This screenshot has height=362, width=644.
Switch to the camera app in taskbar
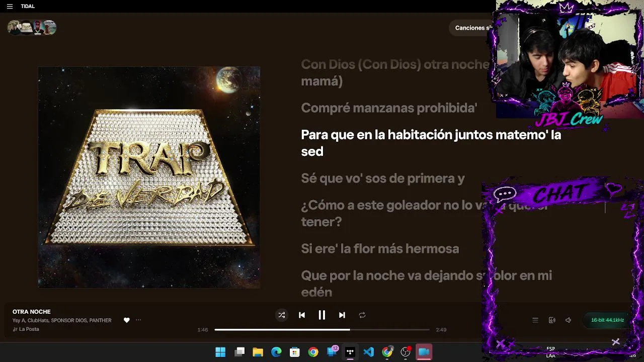click(x=424, y=352)
